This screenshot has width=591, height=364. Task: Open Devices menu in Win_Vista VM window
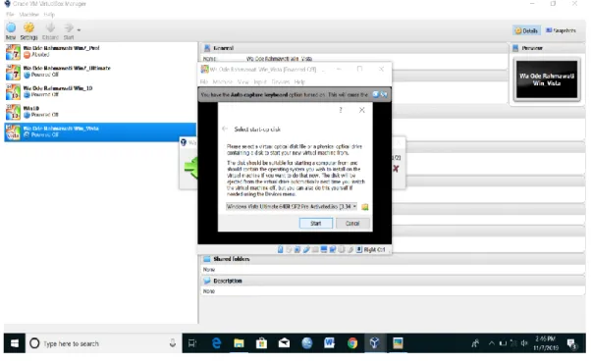pos(281,81)
